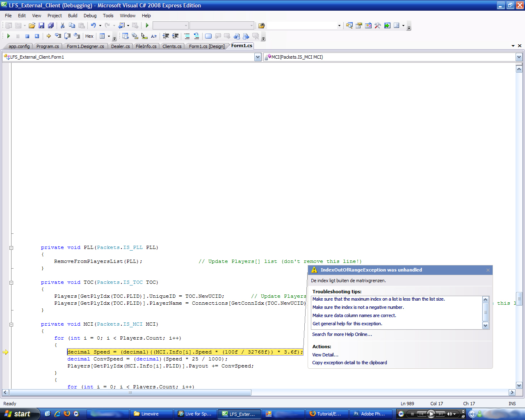Open the Solution Explorer window
The image size is (525, 420).
[349, 25]
